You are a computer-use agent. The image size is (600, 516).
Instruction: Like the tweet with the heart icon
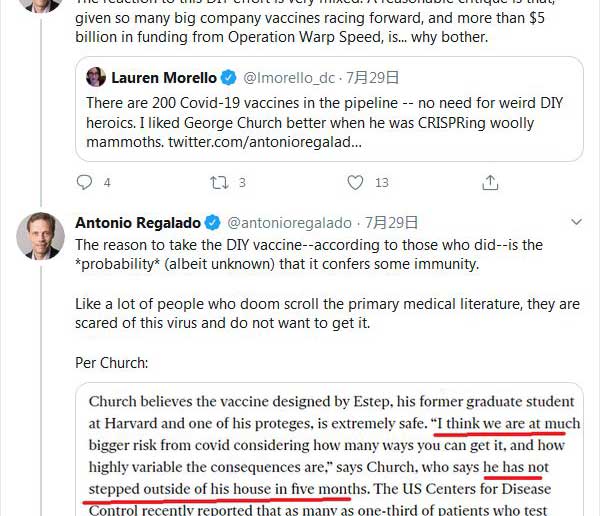355,182
